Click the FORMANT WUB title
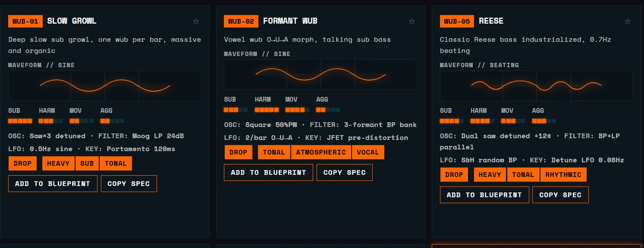The image size is (644, 248). coord(290,21)
